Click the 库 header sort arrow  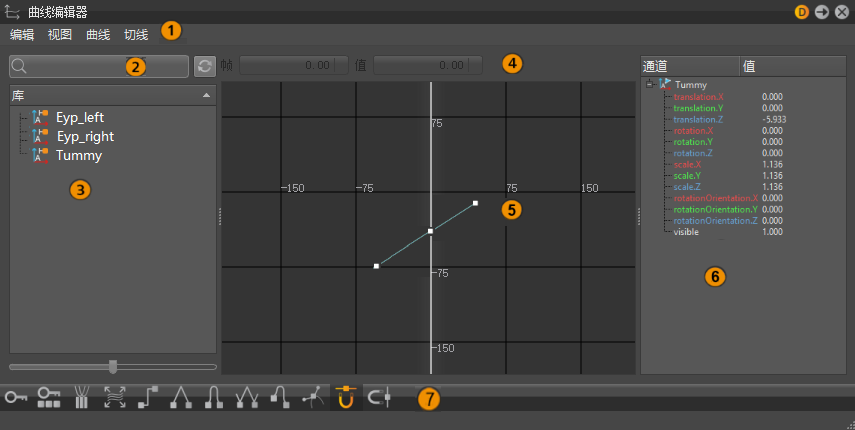tap(206, 95)
